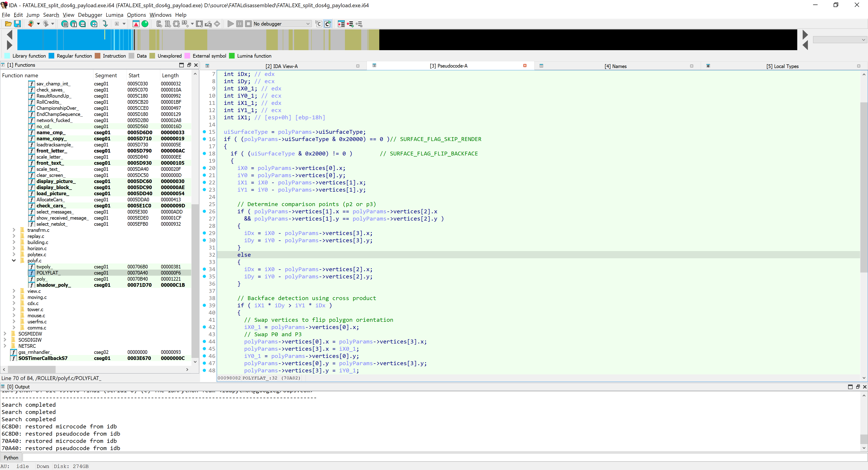Click the Regular function blue legend swatch
This screenshot has height=470, width=868.
(52, 56)
